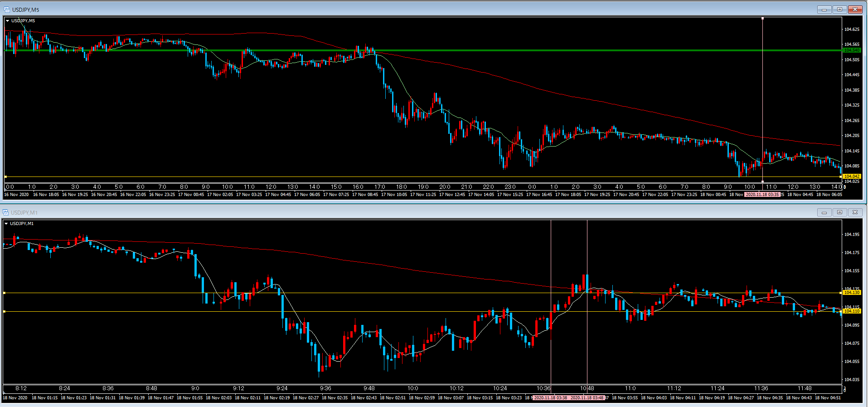Click the USDJPY,M1 window title text

click(24, 212)
